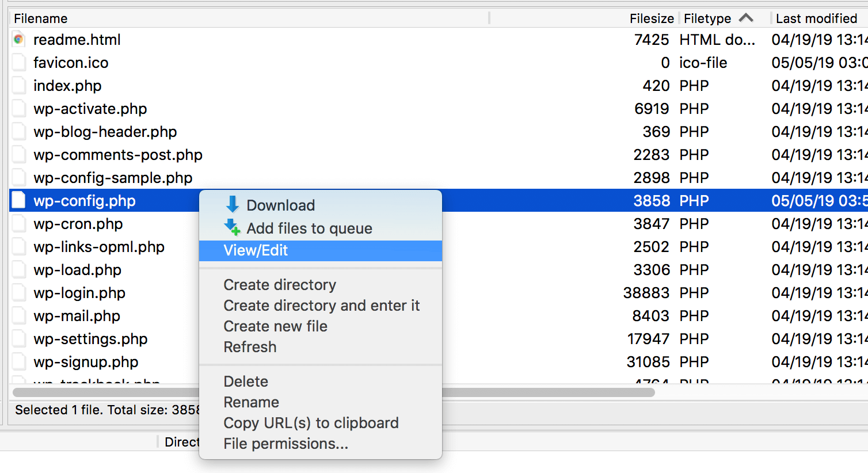This screenshot has height=473, width=868.
Task: Click the file icon next to wp-login.php
Action: (18, 292)
